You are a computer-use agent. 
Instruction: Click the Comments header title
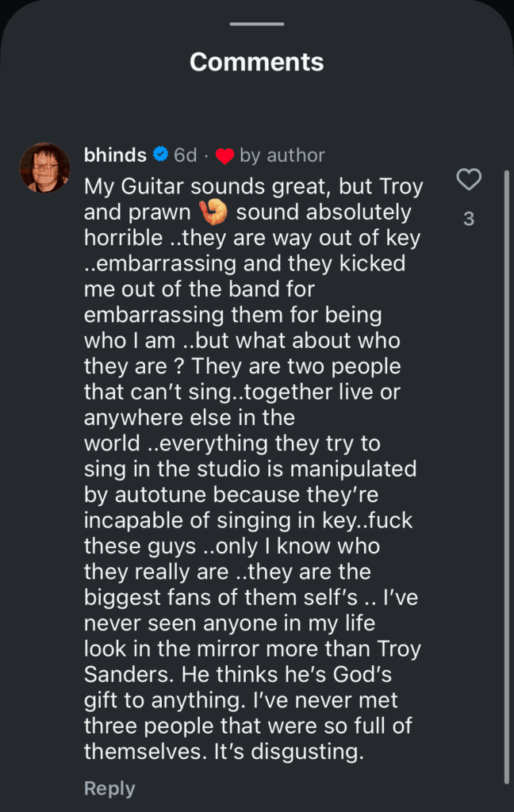256,62
